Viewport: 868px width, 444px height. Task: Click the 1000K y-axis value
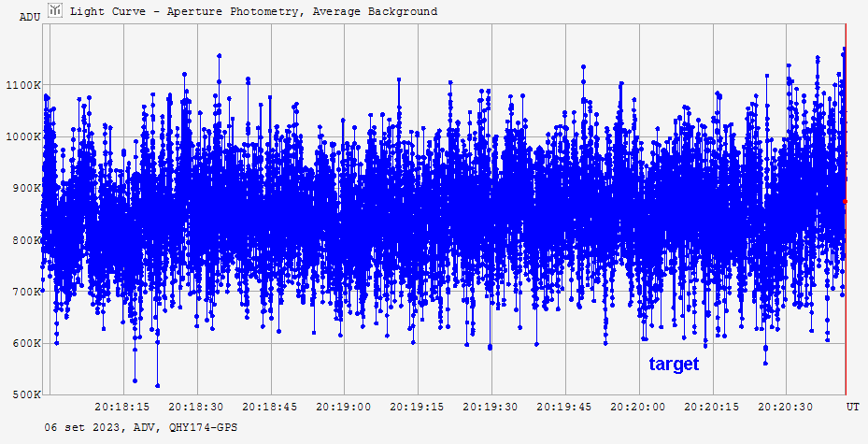[23, 136]
